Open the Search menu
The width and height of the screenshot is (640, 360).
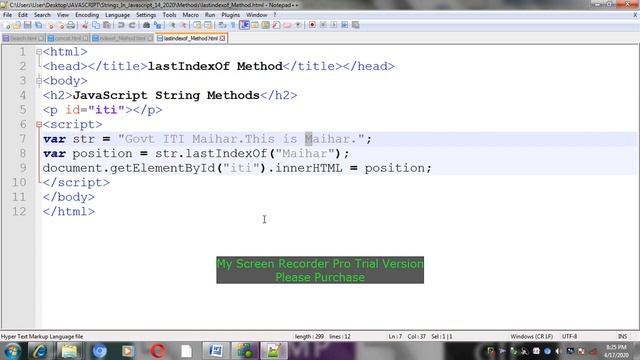[x=42, y=15]
